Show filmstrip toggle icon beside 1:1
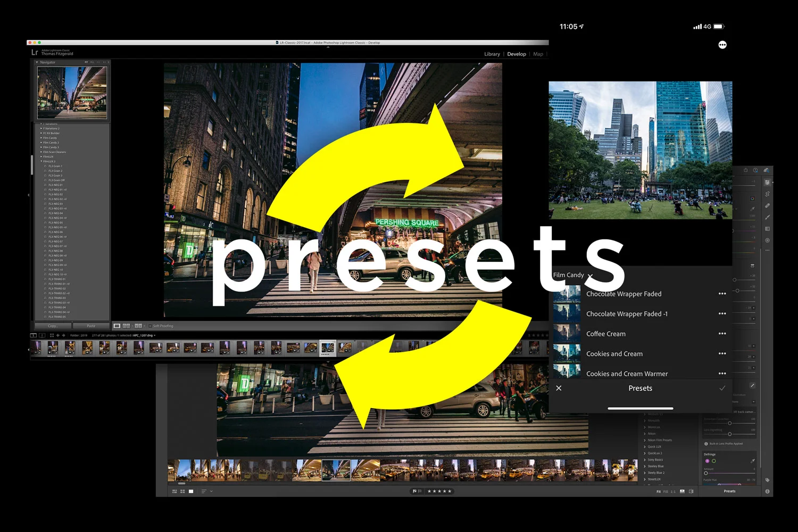This screenshot has width=798, height=532. [x=682, y=491]
